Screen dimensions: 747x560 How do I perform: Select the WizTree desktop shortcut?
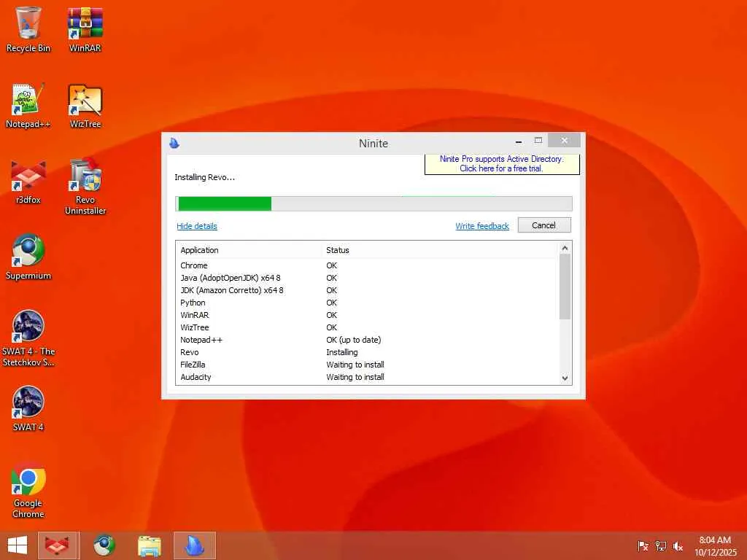click(85, 106)
